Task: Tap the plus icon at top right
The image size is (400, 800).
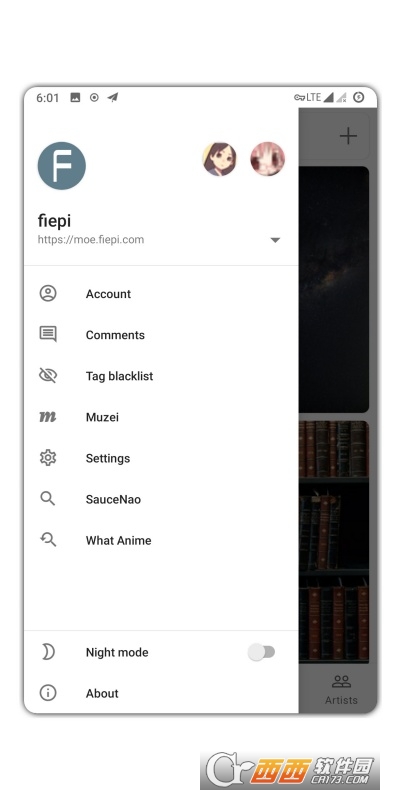Action: pos(348,136)
